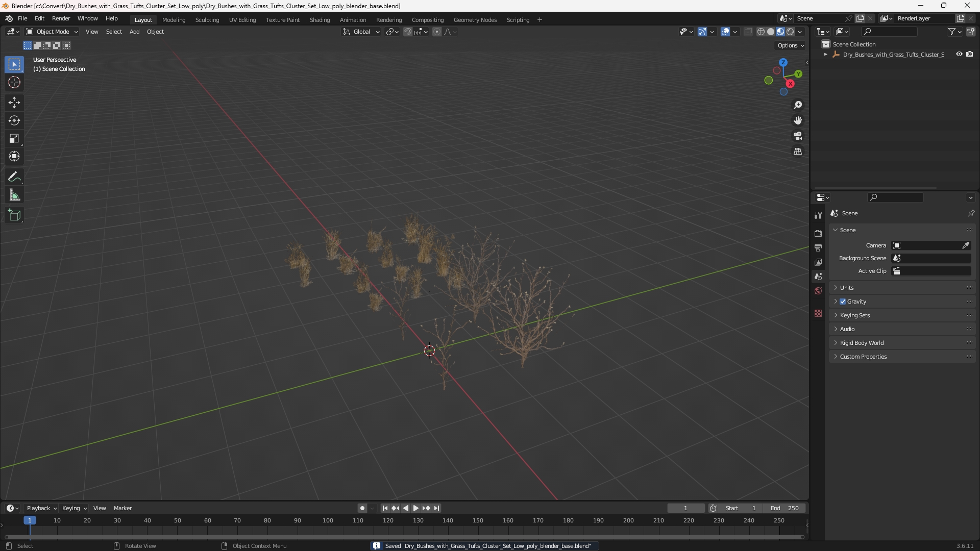The height and width of the screenshot is (551, 980).
Task: Expand the Units panel
Action: coord(902,288)
